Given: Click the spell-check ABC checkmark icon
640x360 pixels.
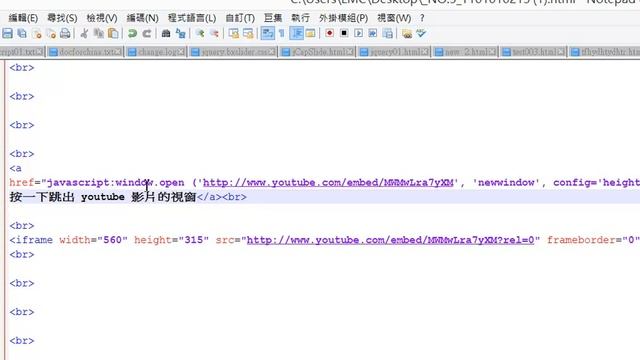Looking at the screenshot, I should pyautogui.click(x=421, y=33).
